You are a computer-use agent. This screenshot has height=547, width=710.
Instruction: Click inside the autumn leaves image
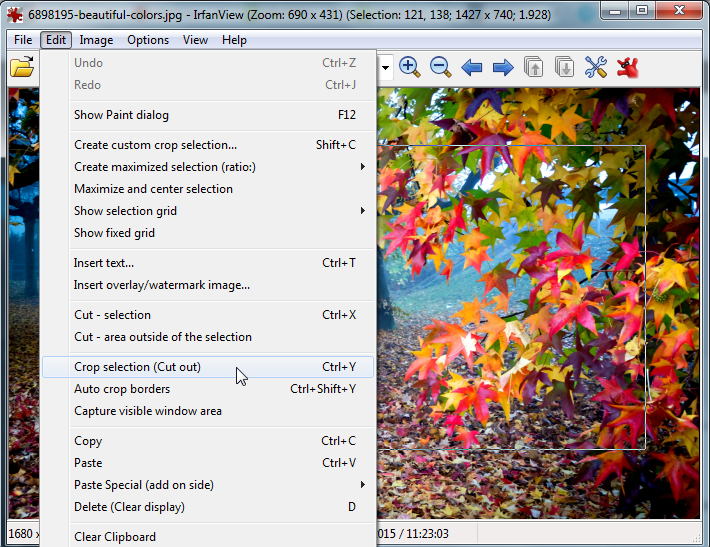pos(540,300)
